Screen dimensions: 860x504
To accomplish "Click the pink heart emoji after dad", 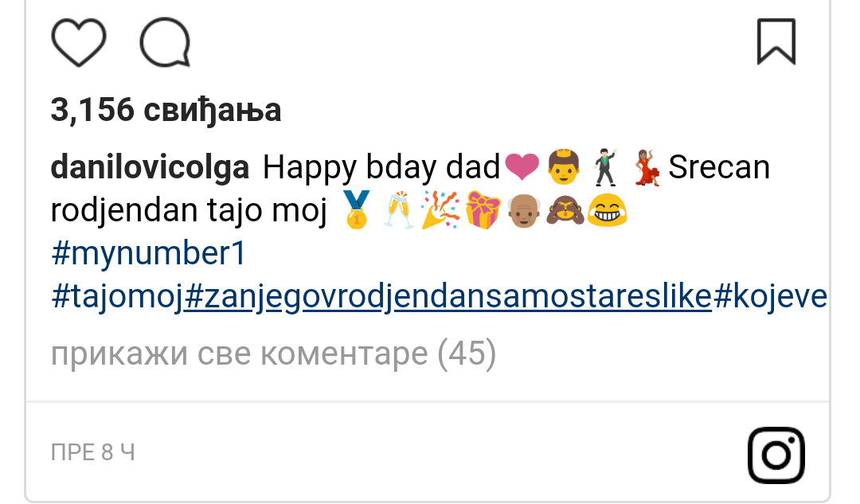I will coord(522,166).
